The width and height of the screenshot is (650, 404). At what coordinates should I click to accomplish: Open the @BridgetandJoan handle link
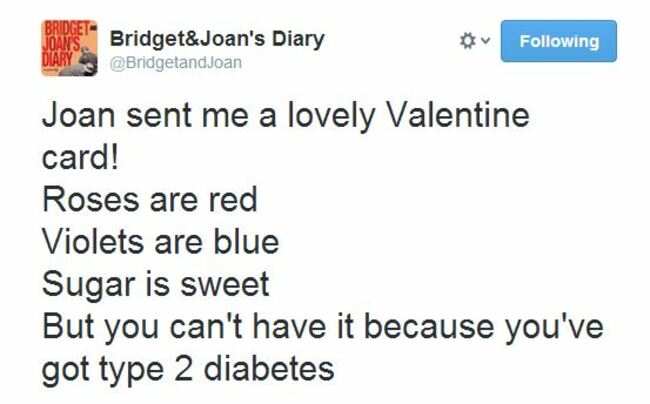pyautogui.click(x=176, y=63)
